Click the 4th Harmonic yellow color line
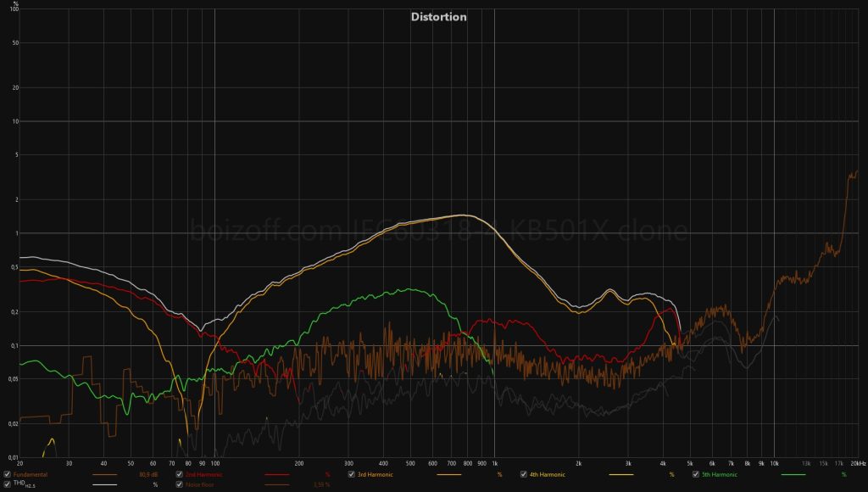868x492 pixels. 621,475
